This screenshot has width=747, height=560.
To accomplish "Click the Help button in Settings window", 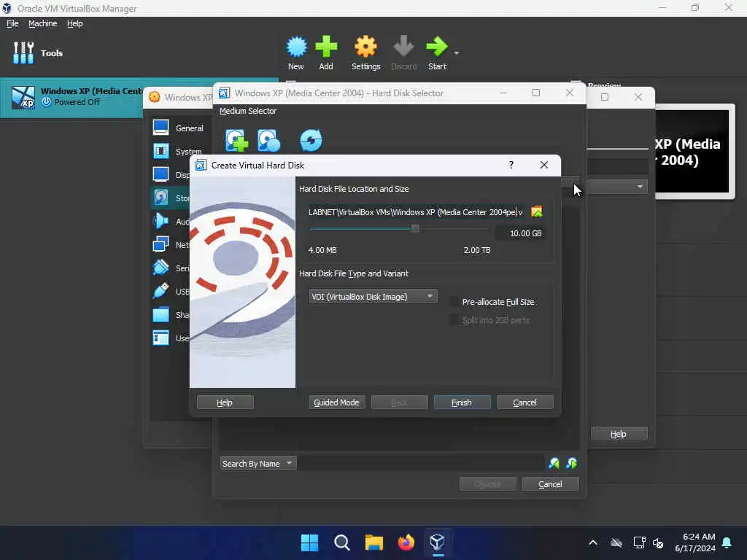I will pos(619,434).
